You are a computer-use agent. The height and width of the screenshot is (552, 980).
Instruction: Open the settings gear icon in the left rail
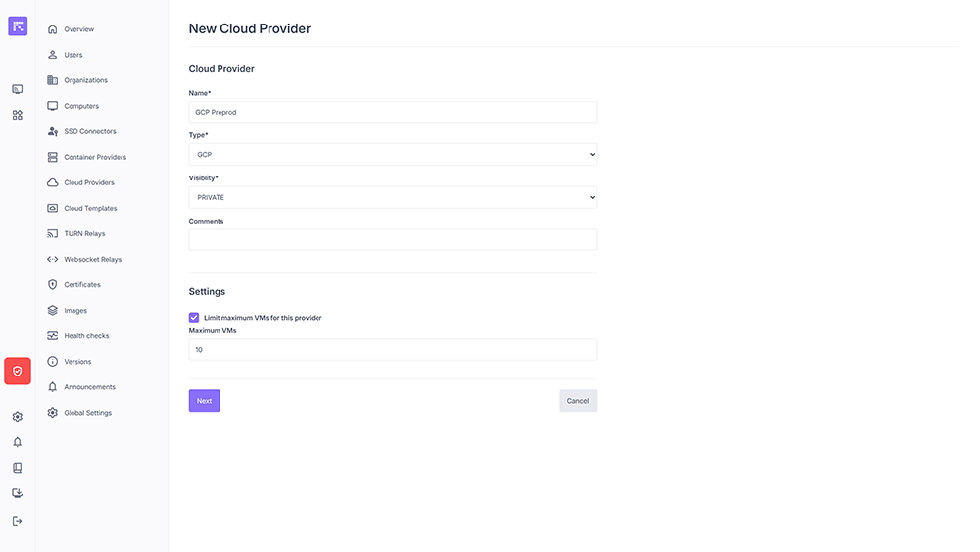click(18, 417)
